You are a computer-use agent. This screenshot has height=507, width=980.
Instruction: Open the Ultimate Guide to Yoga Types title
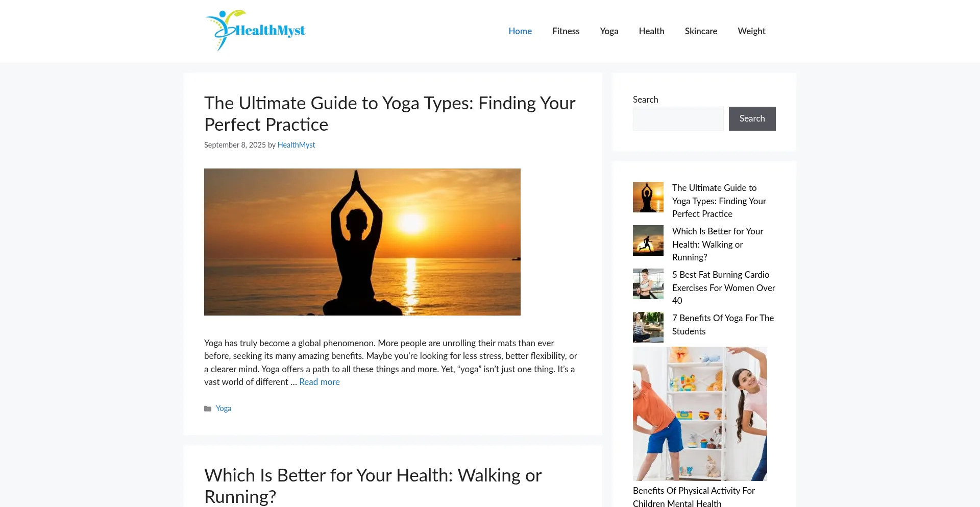point(390,114)
